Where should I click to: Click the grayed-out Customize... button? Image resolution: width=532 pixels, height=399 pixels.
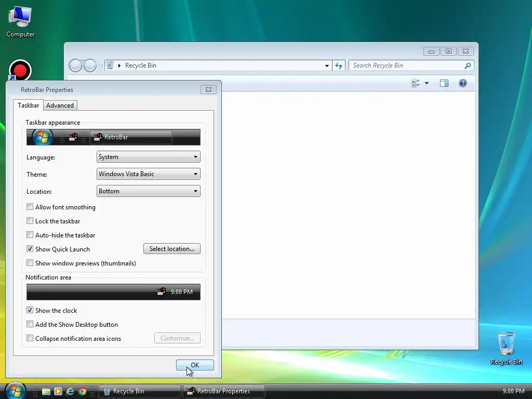[177, 338]
